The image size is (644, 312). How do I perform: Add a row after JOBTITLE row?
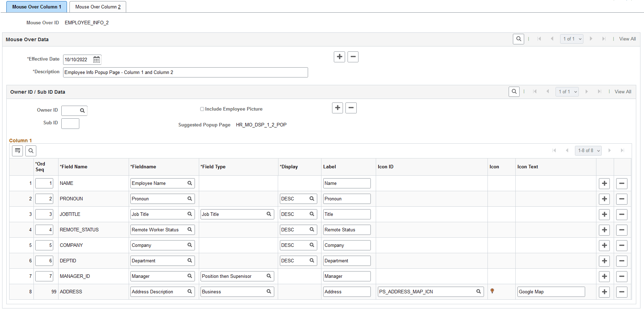click(x=604, y=214)
